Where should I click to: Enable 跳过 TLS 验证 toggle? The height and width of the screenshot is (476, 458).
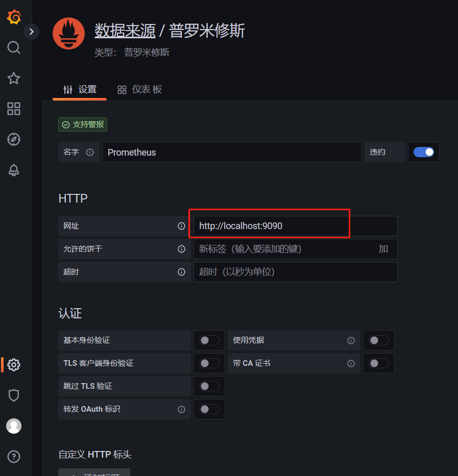(209, 386)
